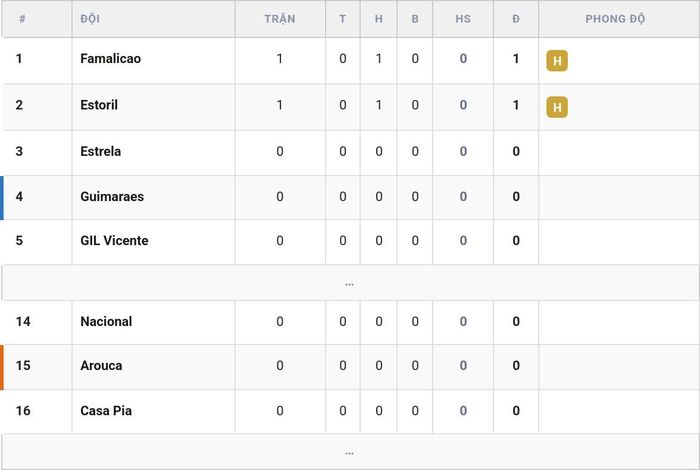Screen dimensions: 700x470
Task: Click the # rank column header
Action: [x=22, y=19]
